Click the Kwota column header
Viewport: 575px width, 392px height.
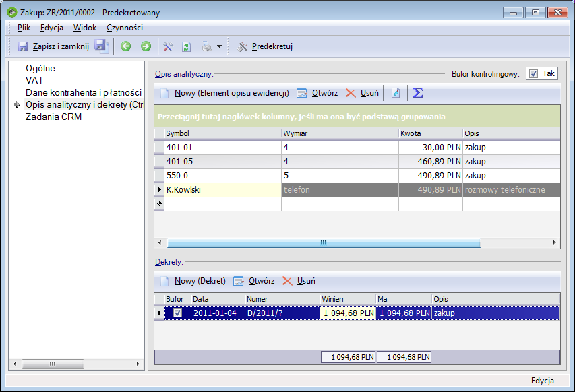tap(431, 133)
